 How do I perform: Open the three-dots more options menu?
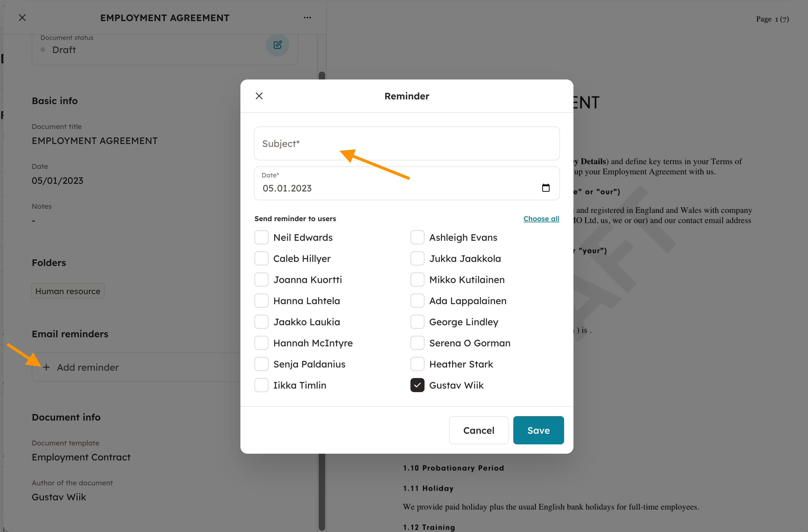pos(307,18)
